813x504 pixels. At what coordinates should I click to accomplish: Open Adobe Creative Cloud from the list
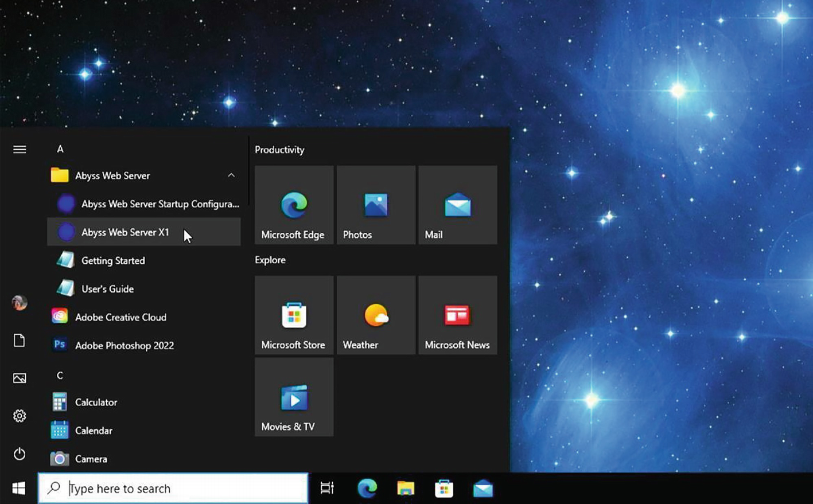pyautogui.click(x=120, y=317)
